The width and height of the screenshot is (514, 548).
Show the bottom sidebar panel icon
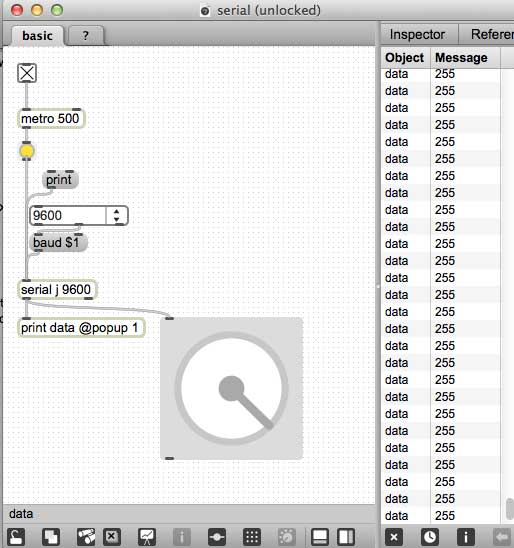(320, 536)
